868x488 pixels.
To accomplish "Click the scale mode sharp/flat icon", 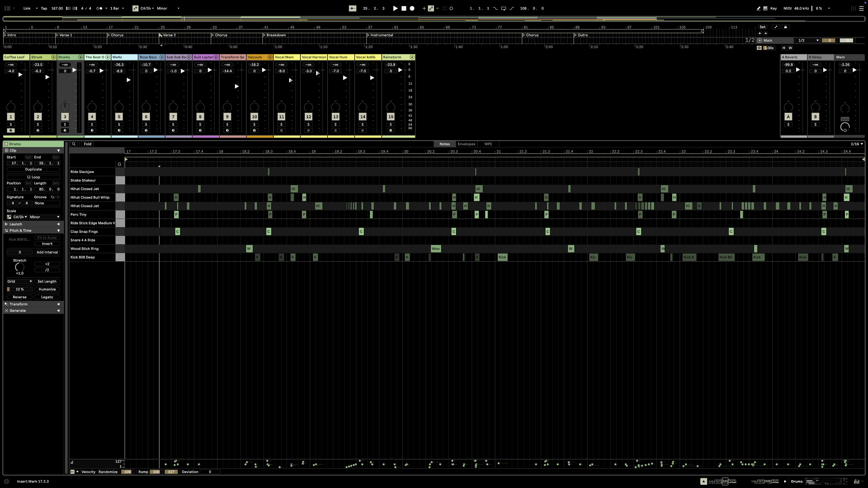I will coord(135,8).
